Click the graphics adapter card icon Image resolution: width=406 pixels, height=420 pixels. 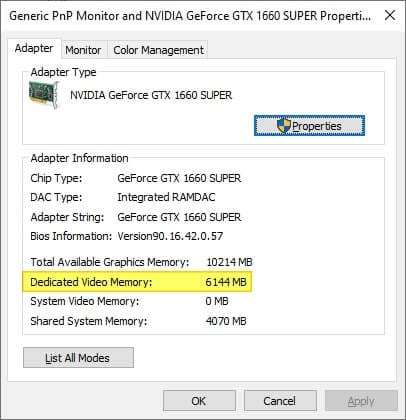[43, 95]
